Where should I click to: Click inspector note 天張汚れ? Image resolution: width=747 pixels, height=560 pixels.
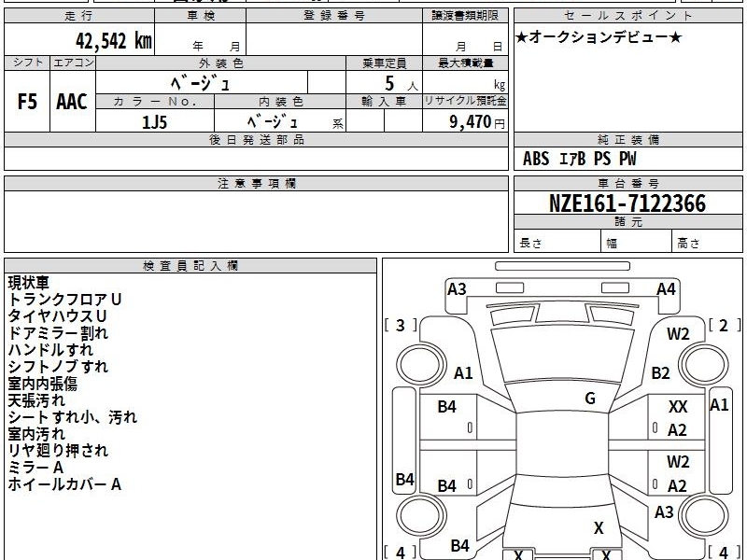point(36,400)
